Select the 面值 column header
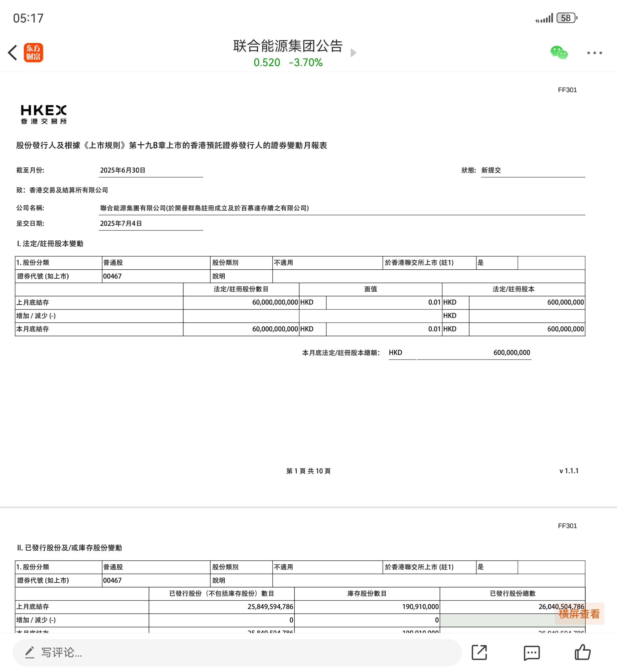This screenshot has height=672, width=617. click(370, 289)
